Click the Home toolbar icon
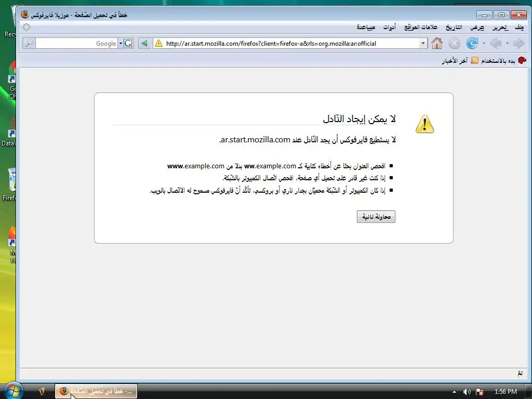Image resolution: width=532 pixels, height=399 pixels. (437, 44)
